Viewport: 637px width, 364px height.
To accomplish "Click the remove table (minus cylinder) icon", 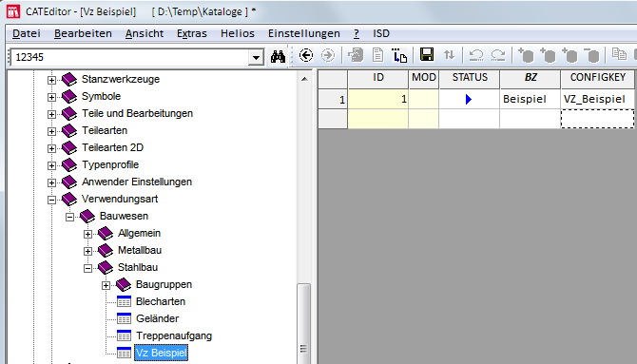I will 591,55.
